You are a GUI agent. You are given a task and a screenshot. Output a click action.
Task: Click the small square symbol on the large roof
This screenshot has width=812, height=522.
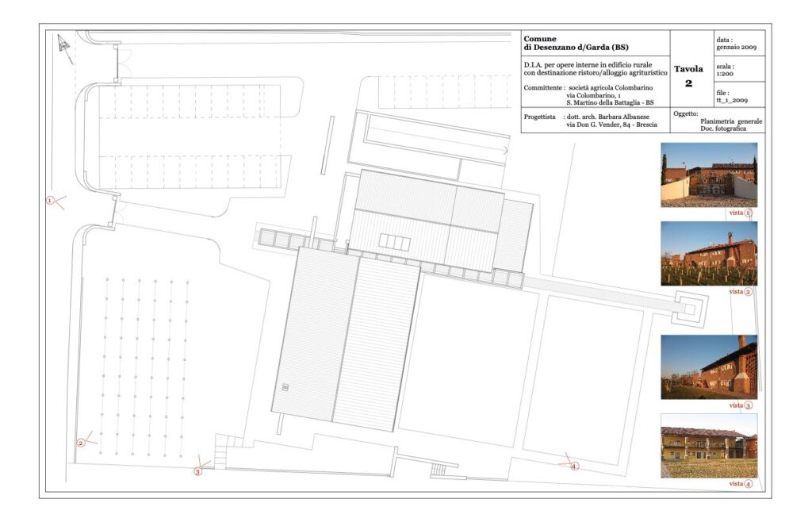[x=285, y=387]
